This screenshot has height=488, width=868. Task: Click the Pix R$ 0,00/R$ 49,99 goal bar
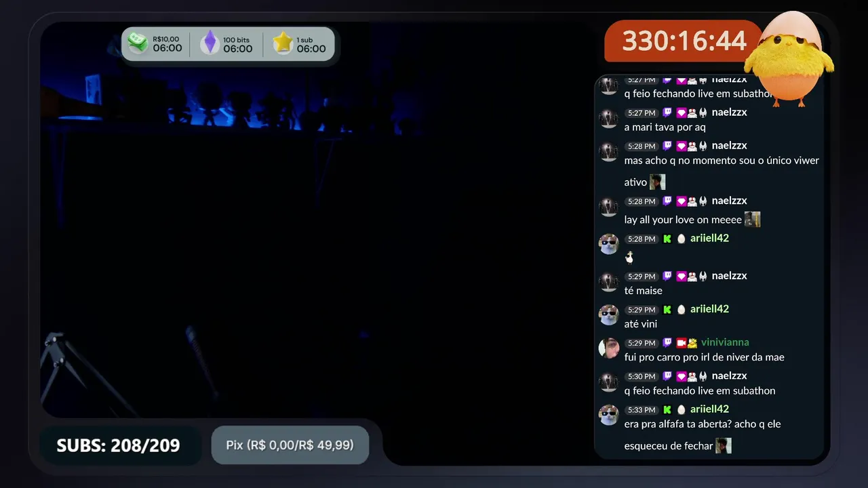(x=290, y=445)
